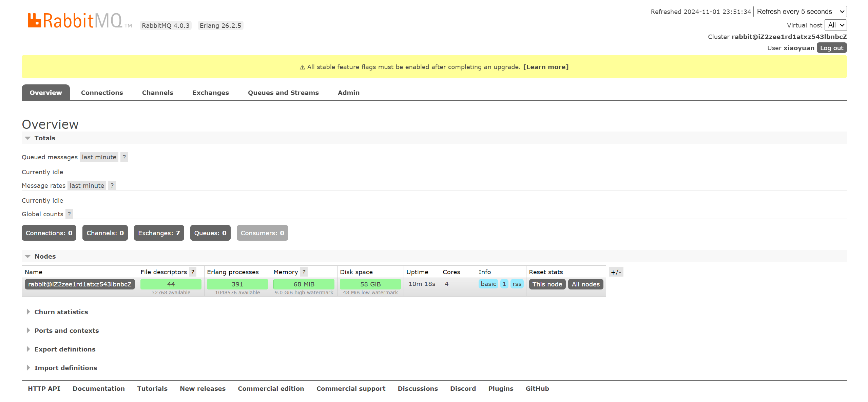Viewport: 868px width, 402px height.
Task: Open the Plugins footer link
Action: (501, 388)
